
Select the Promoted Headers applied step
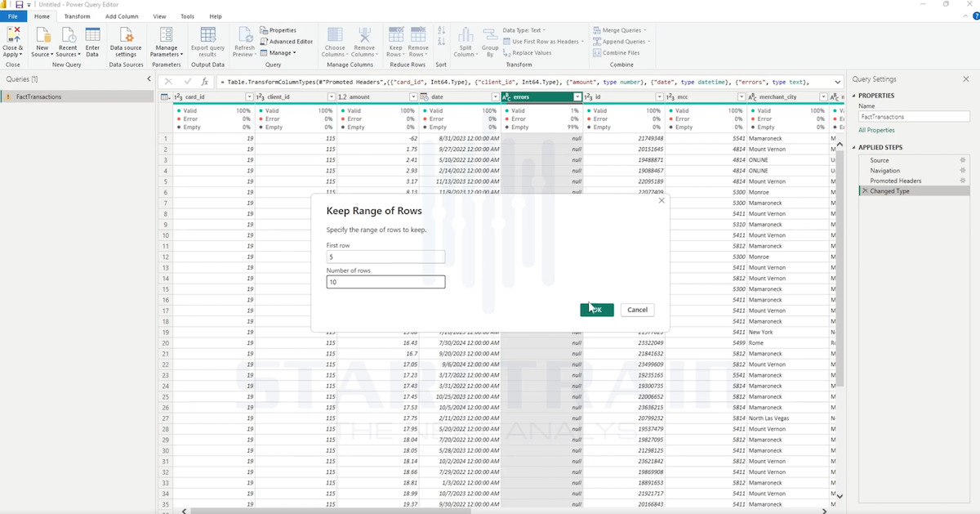895,181
